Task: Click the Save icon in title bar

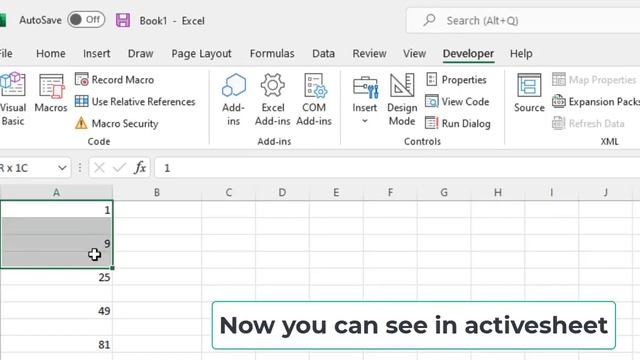Action: pos(123,20)
